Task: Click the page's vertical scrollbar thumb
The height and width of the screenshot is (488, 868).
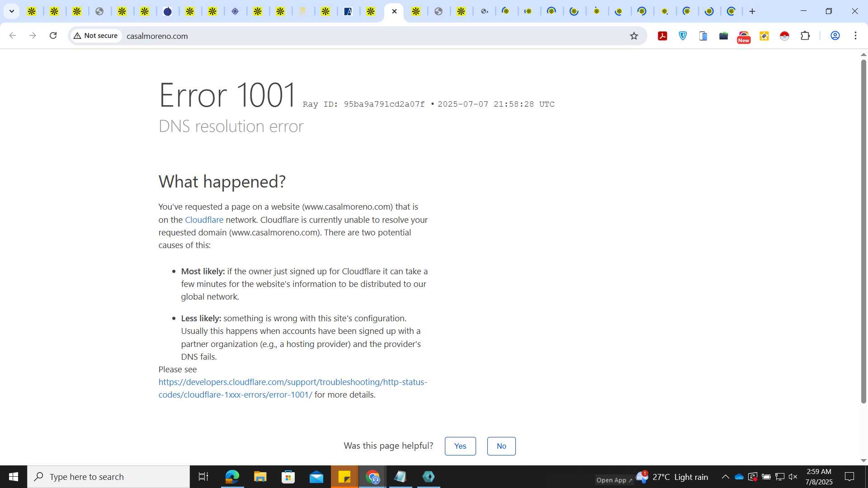Action: [863, 230]
